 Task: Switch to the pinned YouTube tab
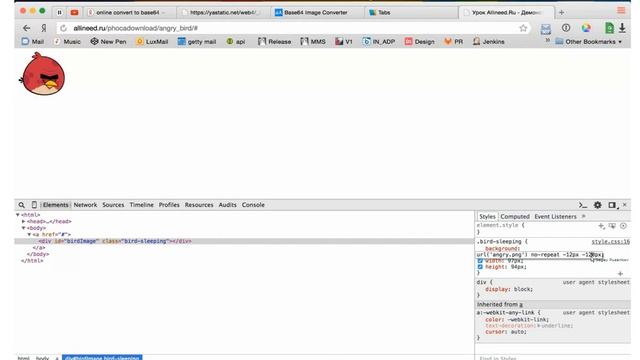[x=74, y=13]
